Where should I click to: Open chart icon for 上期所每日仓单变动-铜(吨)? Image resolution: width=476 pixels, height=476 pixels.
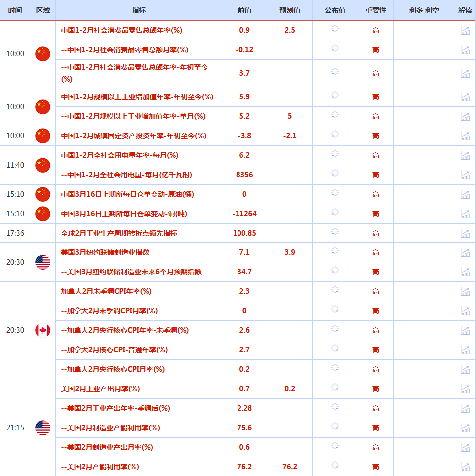465,214
